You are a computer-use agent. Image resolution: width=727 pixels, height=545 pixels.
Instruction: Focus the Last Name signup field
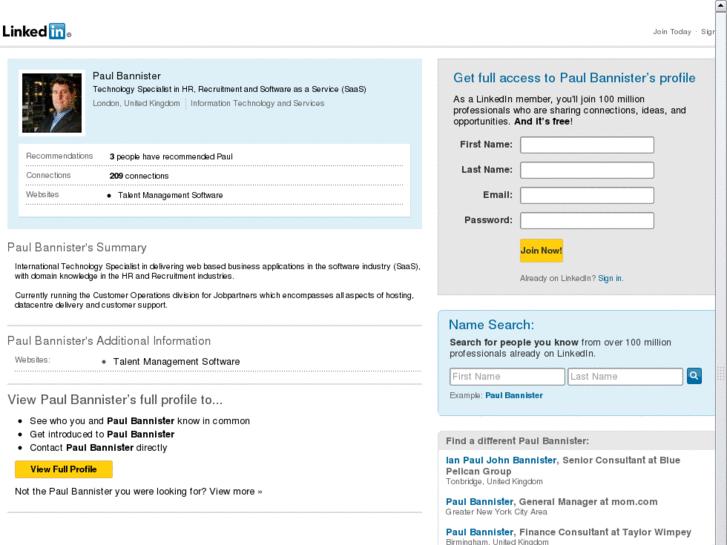click(x=587, y=170)
